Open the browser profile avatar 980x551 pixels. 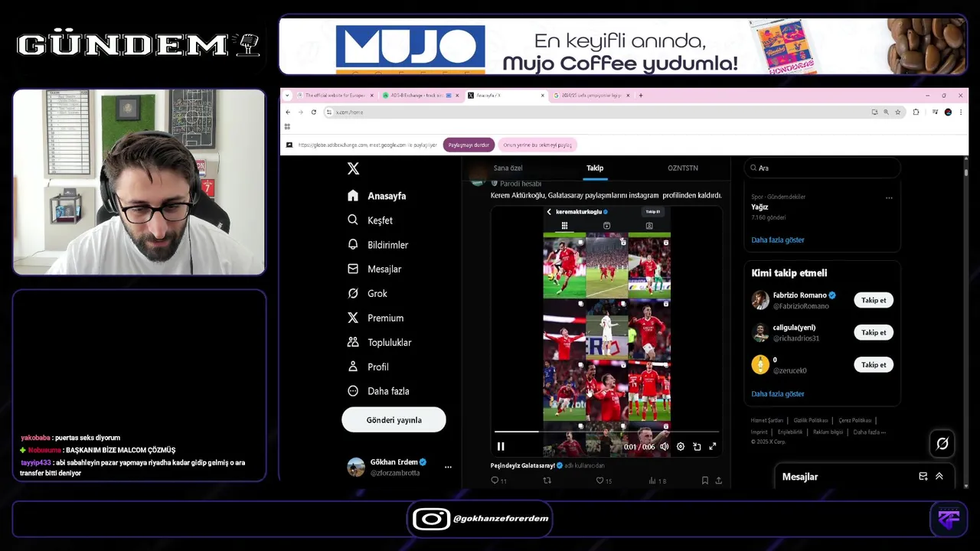pyautogui.click(x=948, y=112)
